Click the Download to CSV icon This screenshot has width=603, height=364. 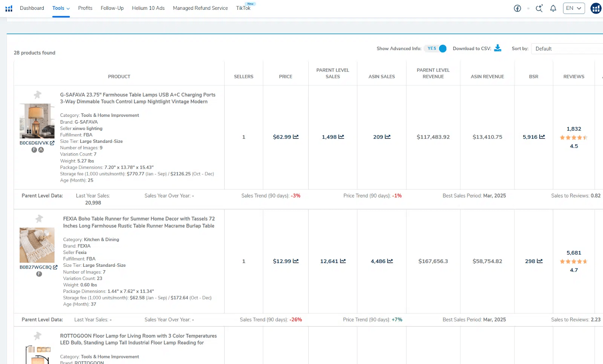(498, 48)
